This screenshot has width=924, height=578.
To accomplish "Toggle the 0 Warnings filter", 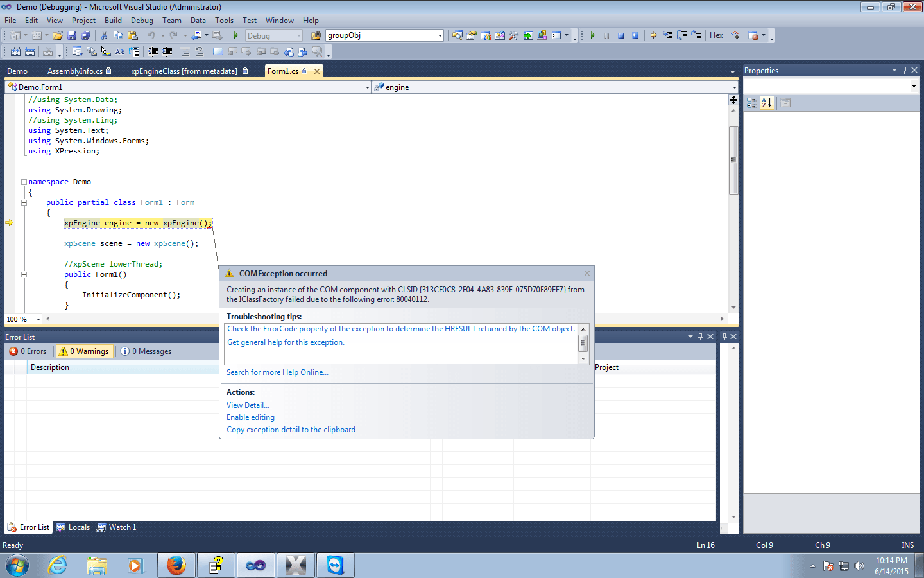I will (x=84, y=351).
